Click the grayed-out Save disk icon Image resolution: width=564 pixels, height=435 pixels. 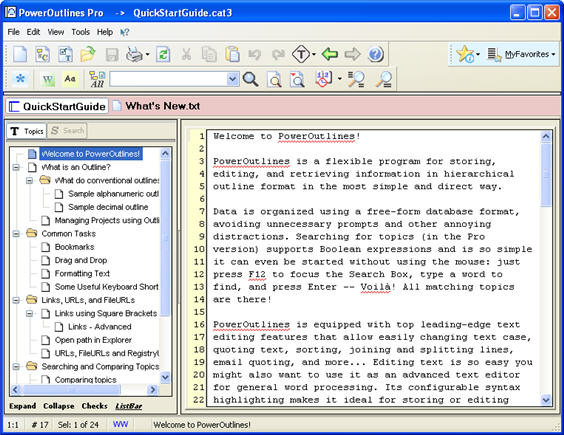coord(112,55)
